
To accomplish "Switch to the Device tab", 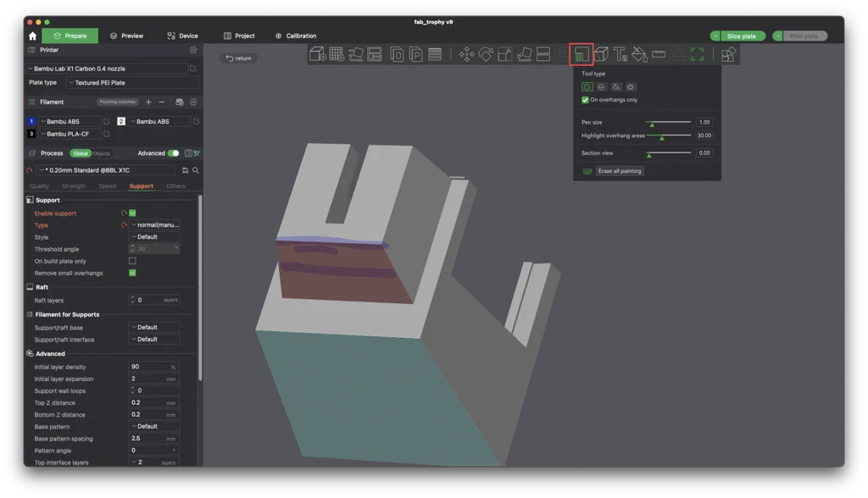I will [183, 36].
